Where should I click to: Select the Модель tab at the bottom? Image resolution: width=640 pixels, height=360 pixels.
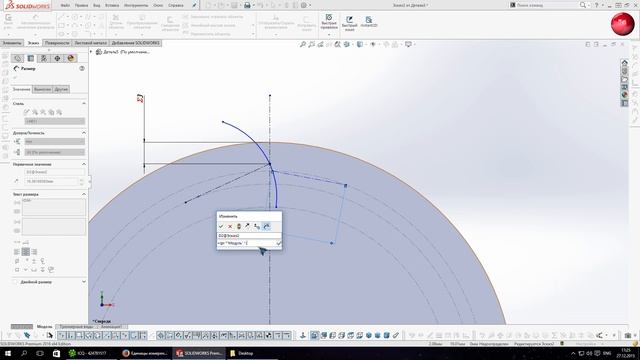point(44,327)
